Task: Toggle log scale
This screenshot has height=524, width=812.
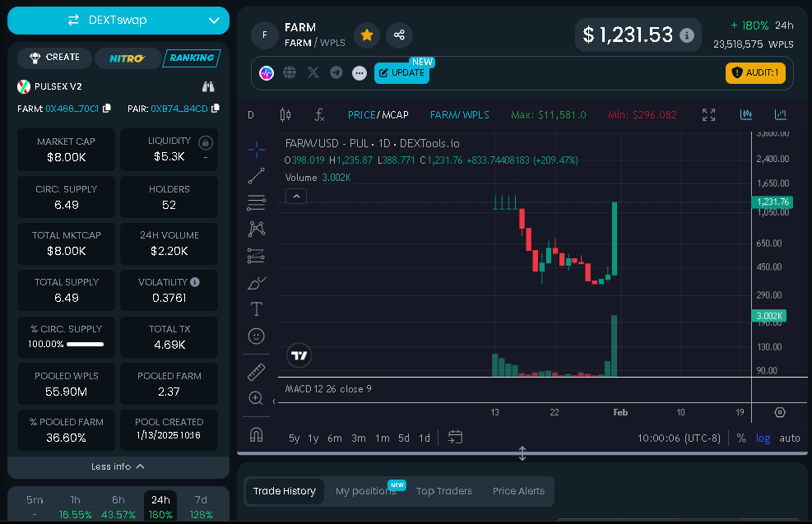Action: click(x=763, y=438)
